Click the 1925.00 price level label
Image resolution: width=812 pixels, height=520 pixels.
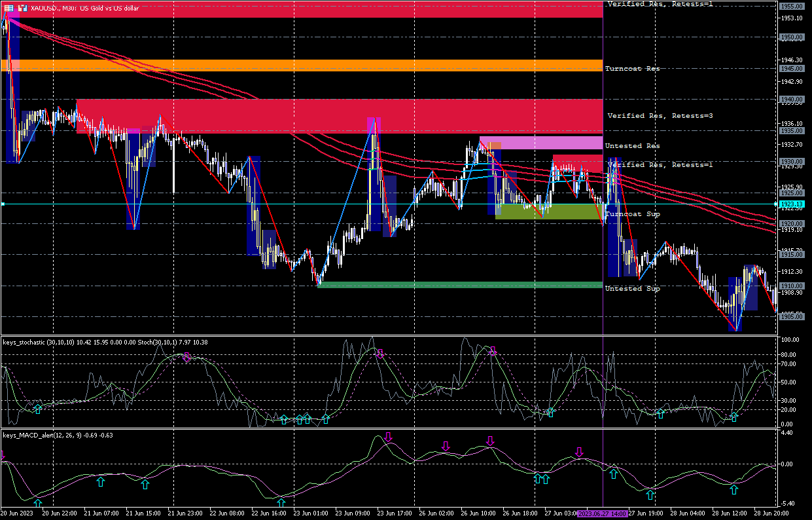click(791, 193)
